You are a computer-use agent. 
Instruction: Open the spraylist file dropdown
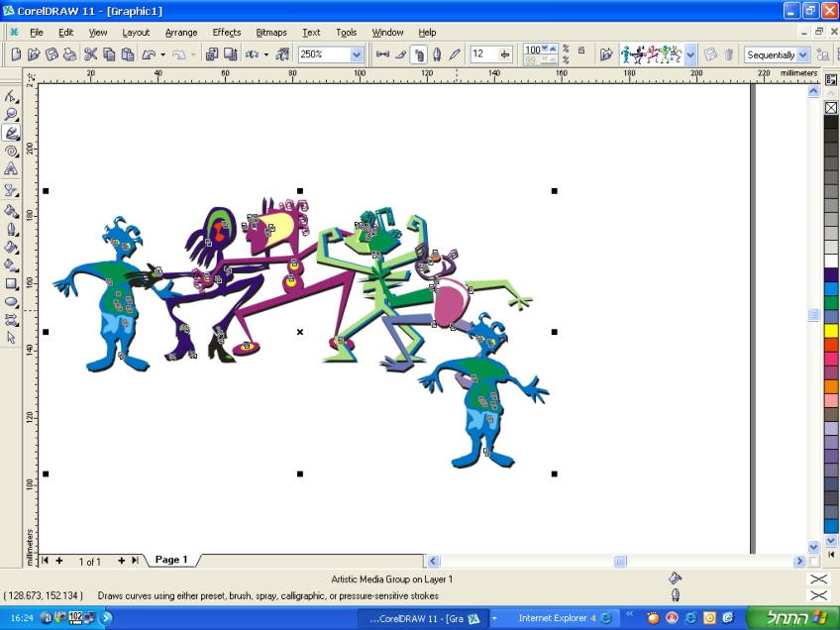point(690,54)
